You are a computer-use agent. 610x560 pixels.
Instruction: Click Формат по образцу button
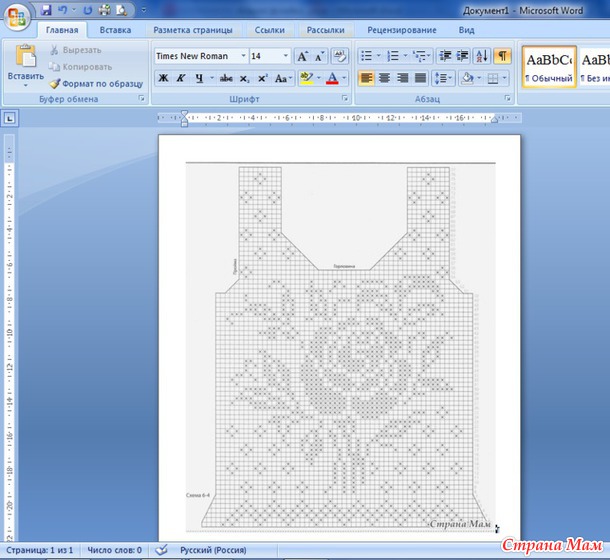pyautogui.click(x=96, y=84)
